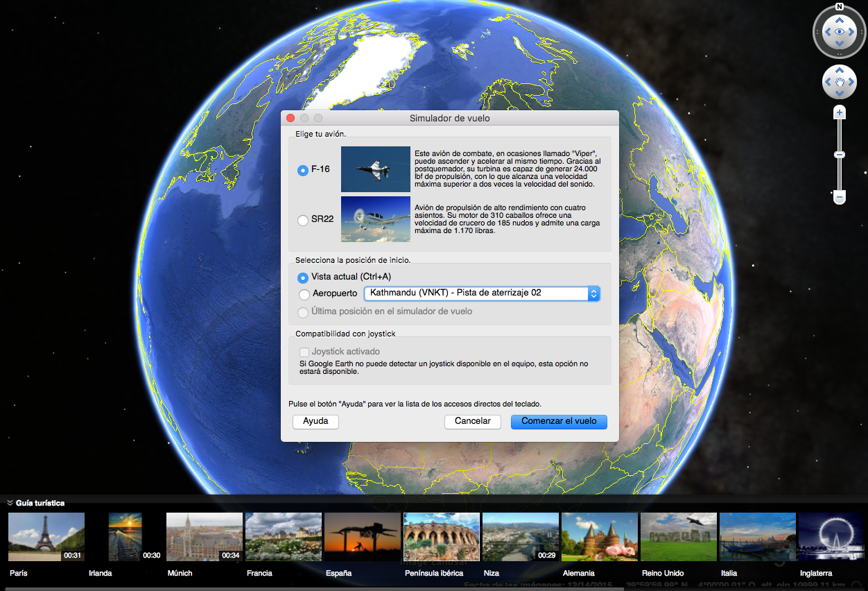Open the Múnich tour thumbnail
The width and height of the screenshot is (868, 591).
(205, 537)
